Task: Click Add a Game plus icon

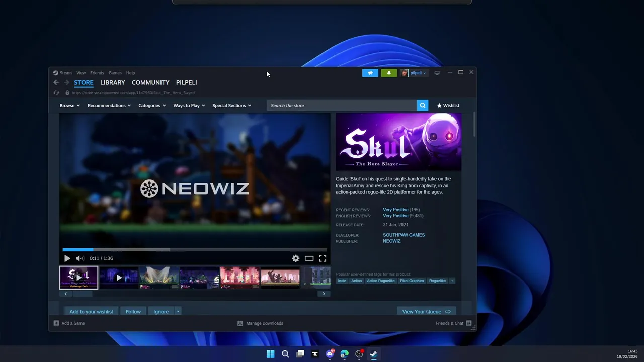Action: (56, 323)
